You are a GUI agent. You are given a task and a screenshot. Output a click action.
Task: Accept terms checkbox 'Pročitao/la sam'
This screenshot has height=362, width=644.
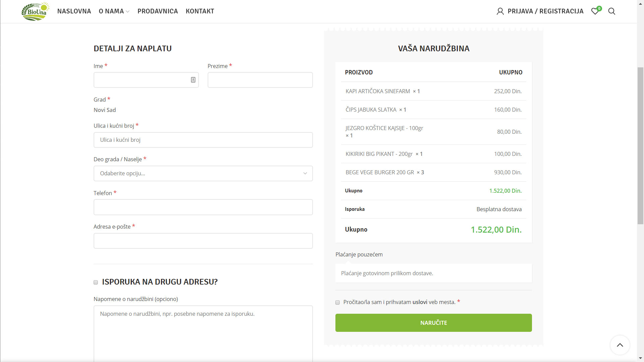coord(337,302)
